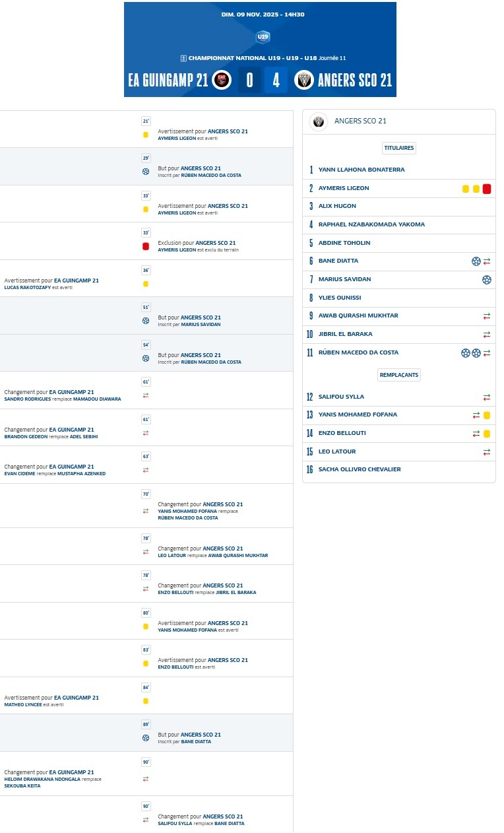
Task: Click goal ball icon at 51' Savidan
Action: tap(146, 321)
